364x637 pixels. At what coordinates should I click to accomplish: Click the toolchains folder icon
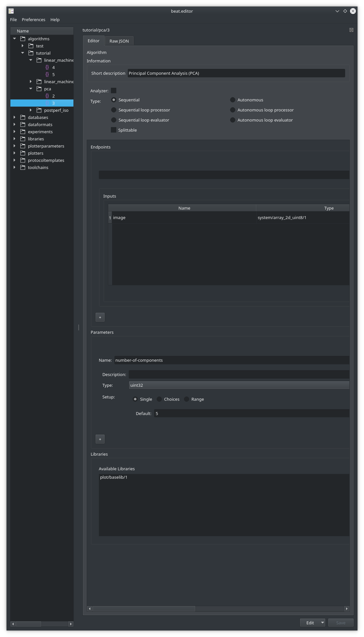tap(23, 167)
